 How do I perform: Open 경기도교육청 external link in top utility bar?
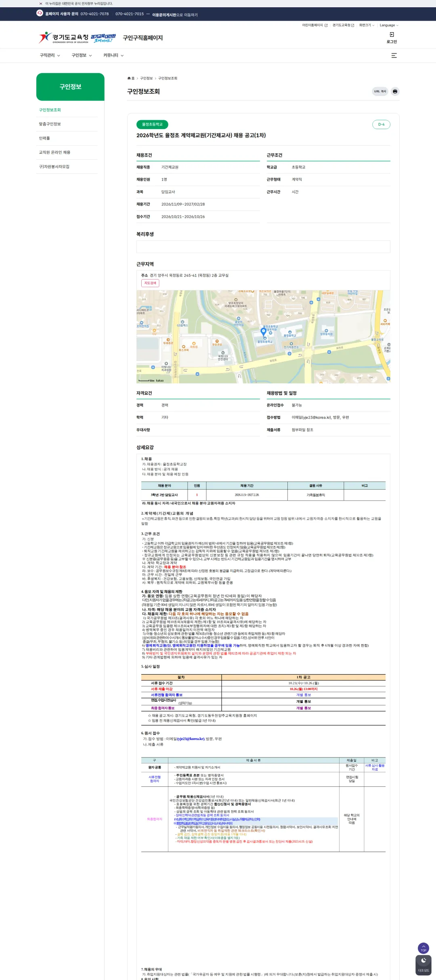(343, 25)
